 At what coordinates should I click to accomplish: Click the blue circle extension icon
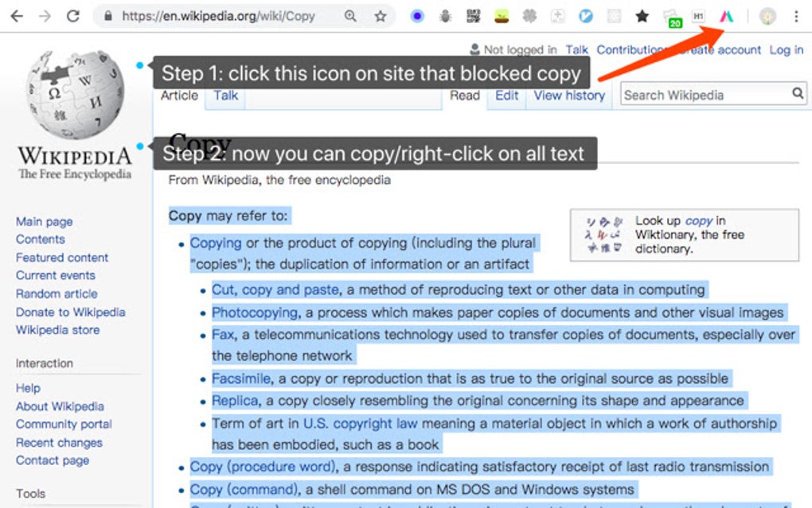(417, 16)
